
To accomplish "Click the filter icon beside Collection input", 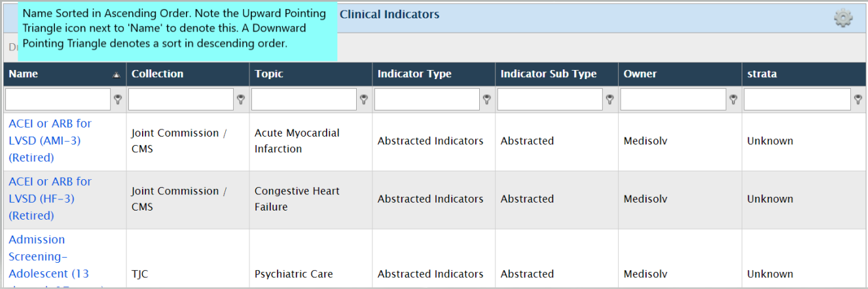I will pyautogui.click(x=241, y=99).
